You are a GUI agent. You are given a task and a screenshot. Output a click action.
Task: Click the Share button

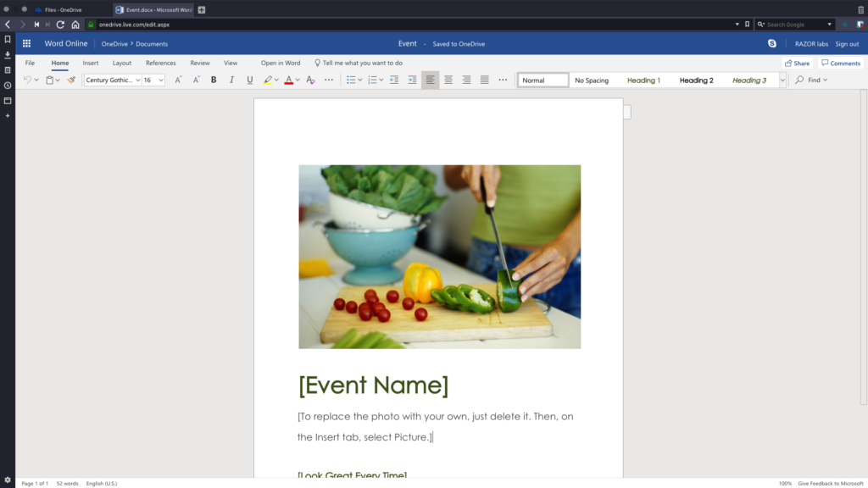796,63
